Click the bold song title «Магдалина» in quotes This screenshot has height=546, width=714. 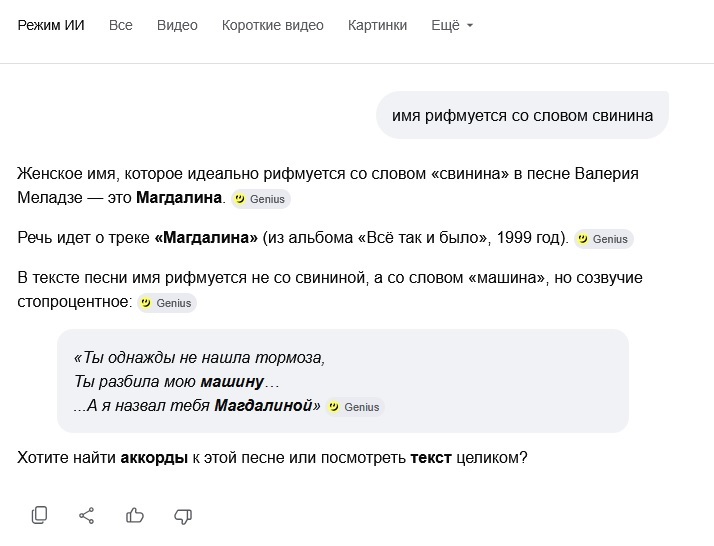[206, 238]
